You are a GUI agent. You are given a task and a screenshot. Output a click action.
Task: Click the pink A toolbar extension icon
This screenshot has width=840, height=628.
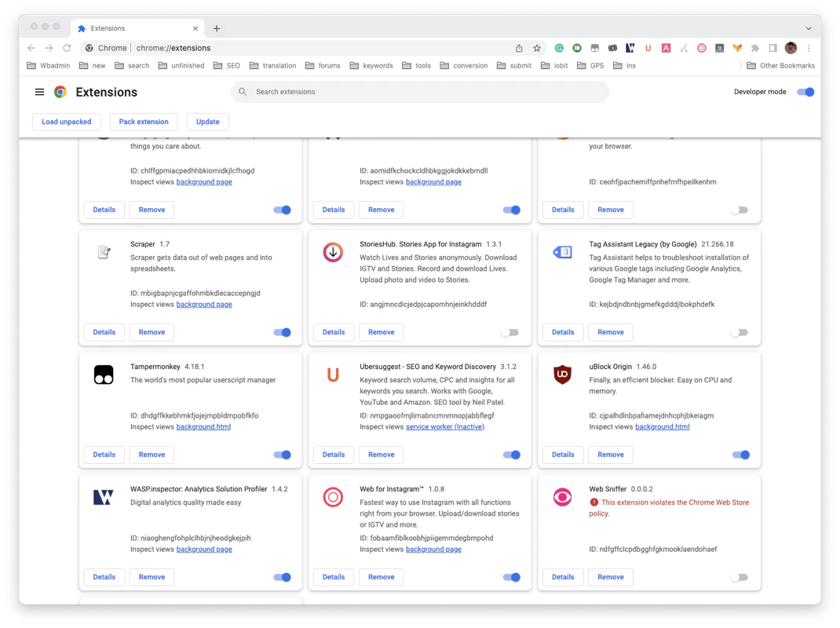pos(666,48)
